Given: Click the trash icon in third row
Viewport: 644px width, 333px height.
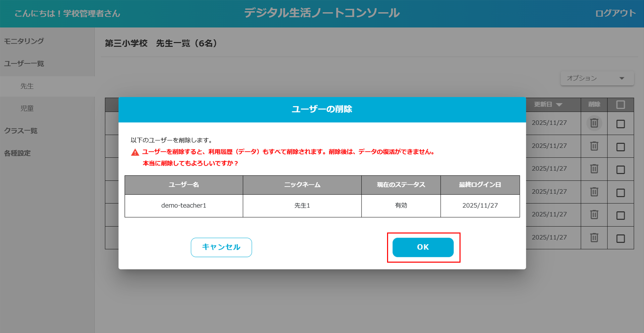Looking at the screenshot, I should (594, 169).
